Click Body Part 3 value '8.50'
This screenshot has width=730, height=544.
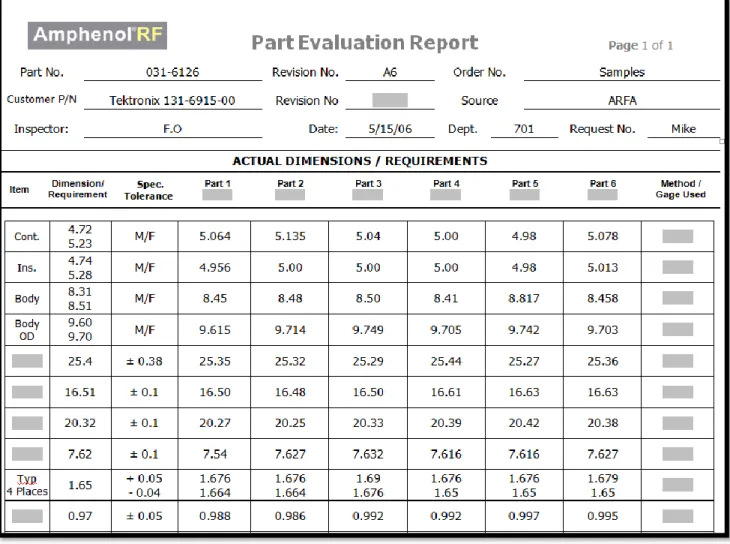pyautogui.click(x=368, y=298)
